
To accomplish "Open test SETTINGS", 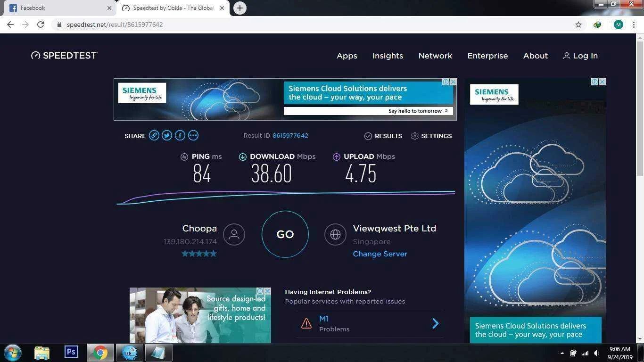I will click(431, 136).
